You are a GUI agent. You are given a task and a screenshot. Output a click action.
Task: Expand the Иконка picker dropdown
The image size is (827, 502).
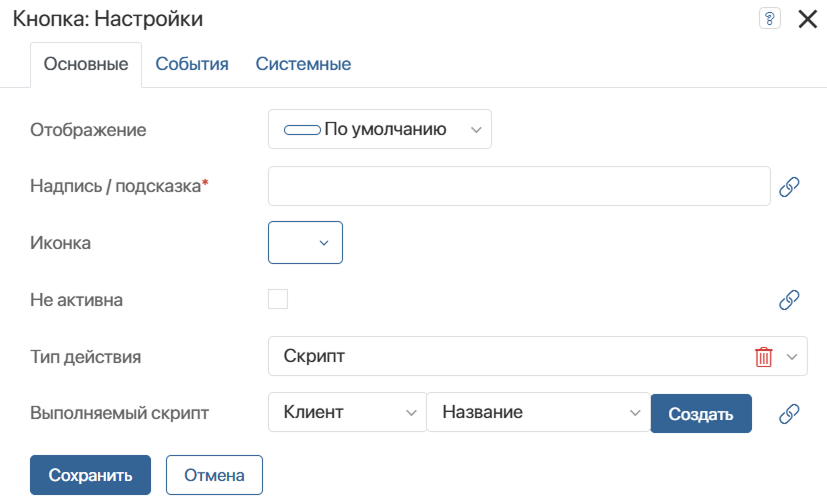click(305, 243)
